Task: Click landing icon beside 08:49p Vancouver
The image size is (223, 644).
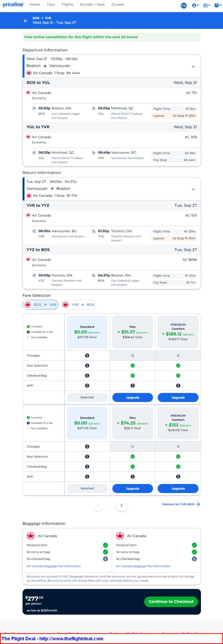Action: click(x=94, y=152)
